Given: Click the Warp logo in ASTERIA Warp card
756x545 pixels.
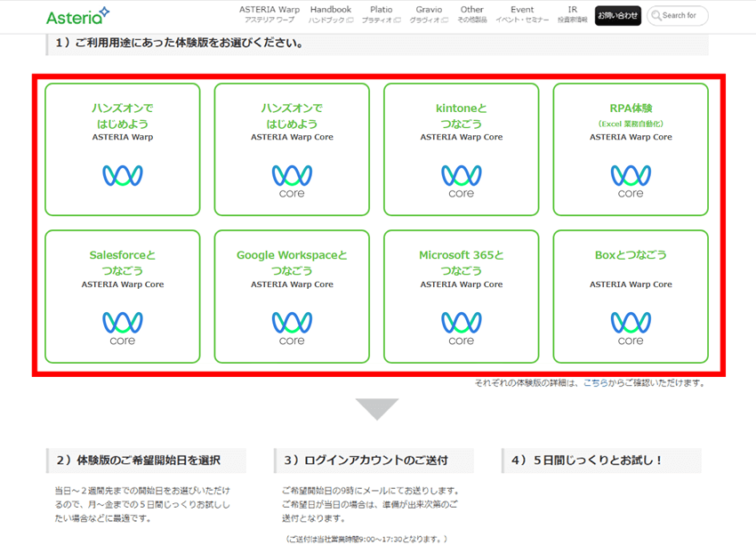Looking at the screenshot, I should click(123, 175).
